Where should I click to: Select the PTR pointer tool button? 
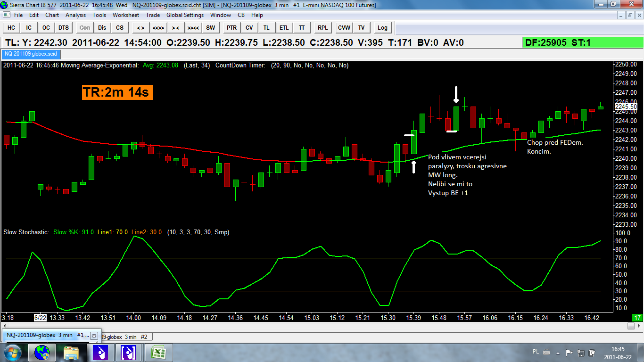pyautogui.click(x=231, y=28)
